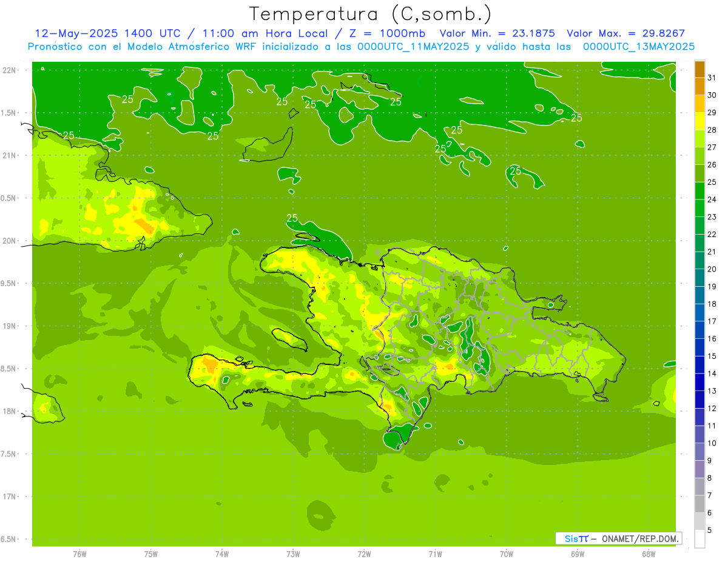The image size is (728, 562).
Task: Click colorbar label "11"
Action: pyautogui.click(x=712, y=426)
